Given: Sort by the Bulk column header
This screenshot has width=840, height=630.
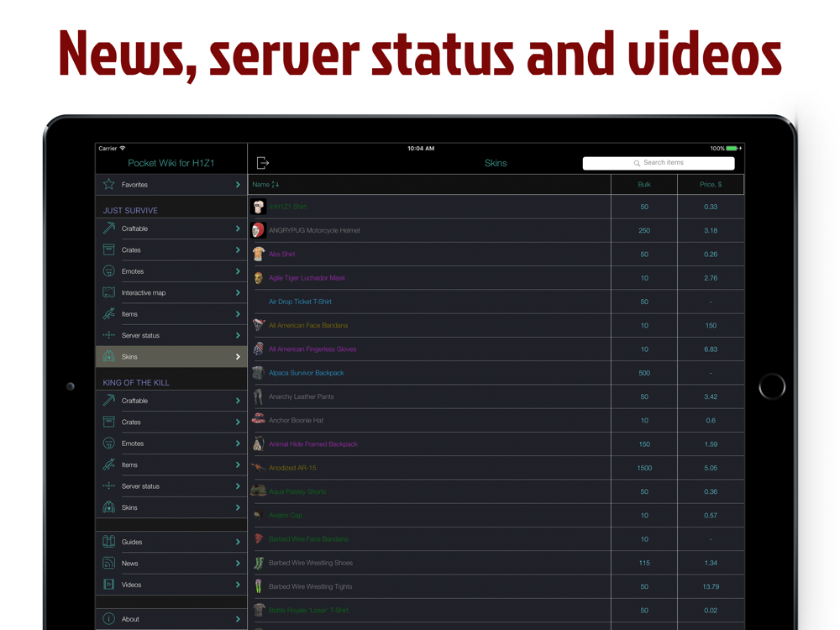Looking at the screenshot, I should (x=644, y=184).
